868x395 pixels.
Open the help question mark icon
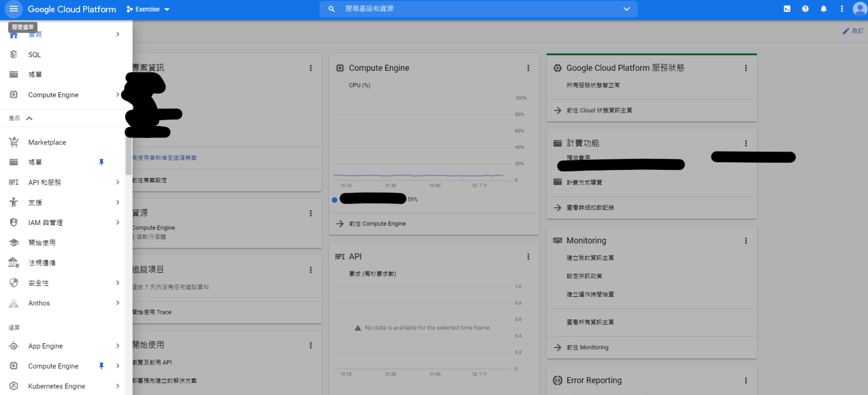tap(805, 9)
